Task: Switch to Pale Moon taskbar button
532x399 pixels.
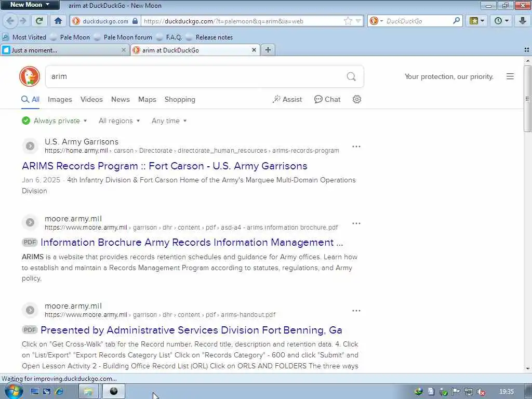Action: coord(114,392)
